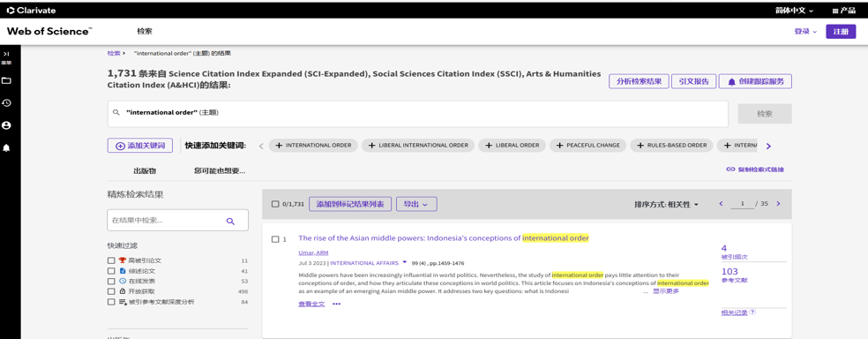The height and width of the screenshot is (339, 868).
Task: Click the grey 检索 search button
Action: coord(765,114)
